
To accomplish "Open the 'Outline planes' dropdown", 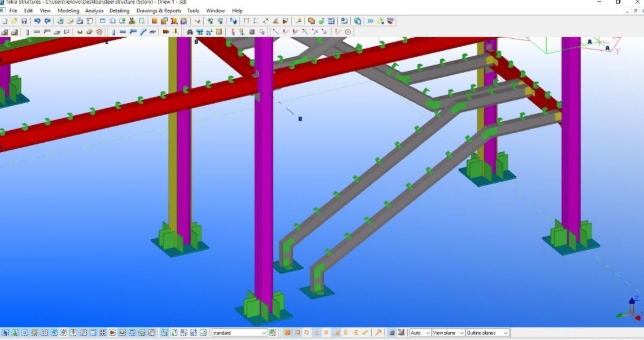I will (487, 333).
